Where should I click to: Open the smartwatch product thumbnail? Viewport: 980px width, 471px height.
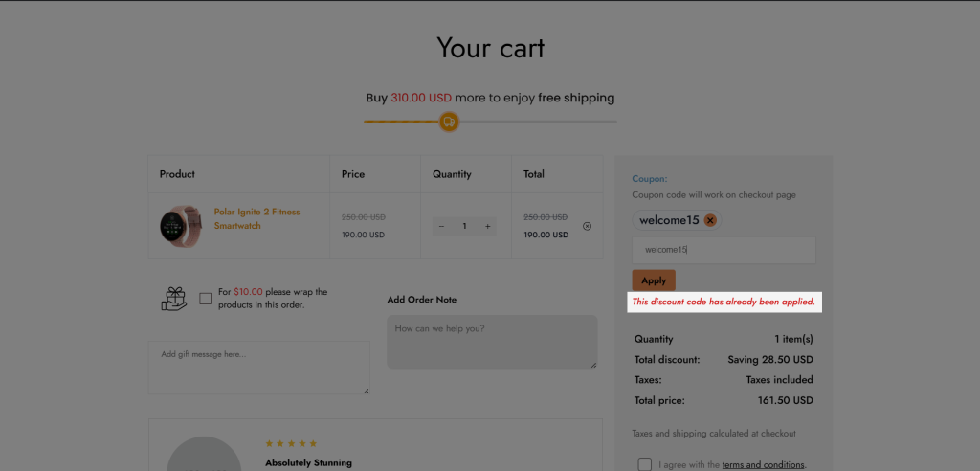coord(181,226)
